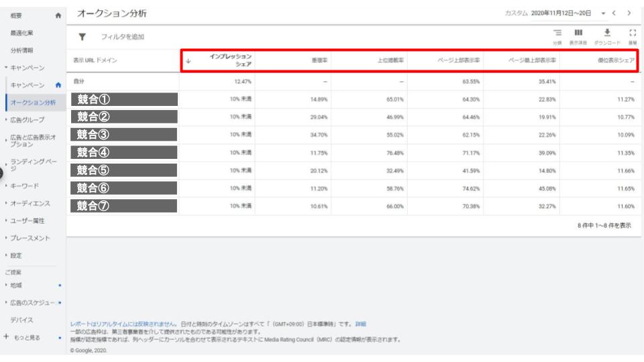The image size is (644, 362).
Task: Sort by ページ最上部表示率 column header
Action: [532, 60]
